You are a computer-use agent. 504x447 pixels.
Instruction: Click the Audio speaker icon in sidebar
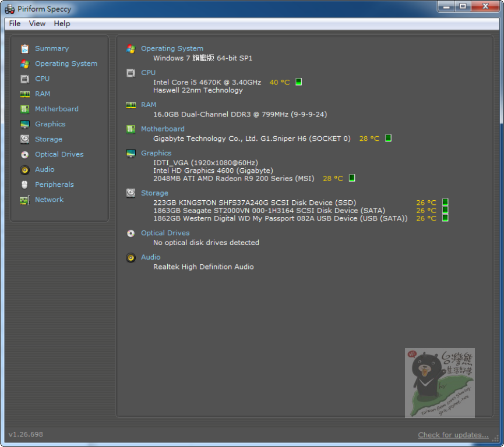[x=24, y=169]
